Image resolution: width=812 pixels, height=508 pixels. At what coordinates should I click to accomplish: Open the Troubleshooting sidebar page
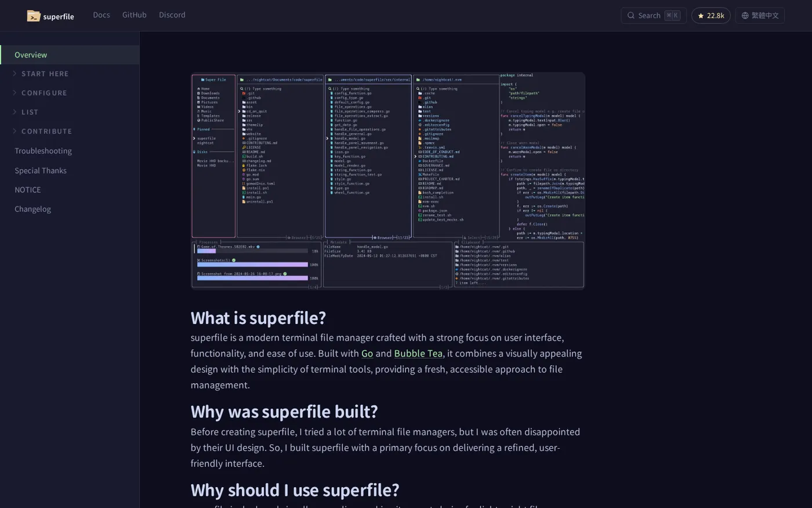[x=43, y=151]
